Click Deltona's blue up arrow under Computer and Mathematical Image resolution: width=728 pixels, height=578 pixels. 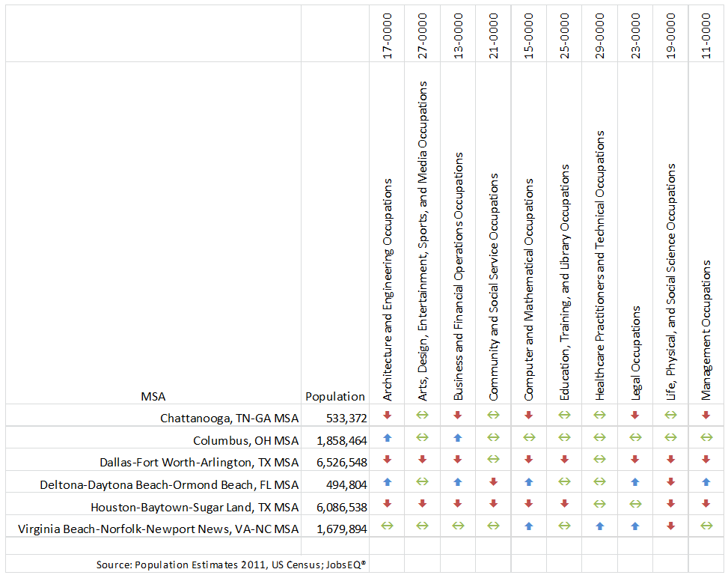[x=529, y=482]
